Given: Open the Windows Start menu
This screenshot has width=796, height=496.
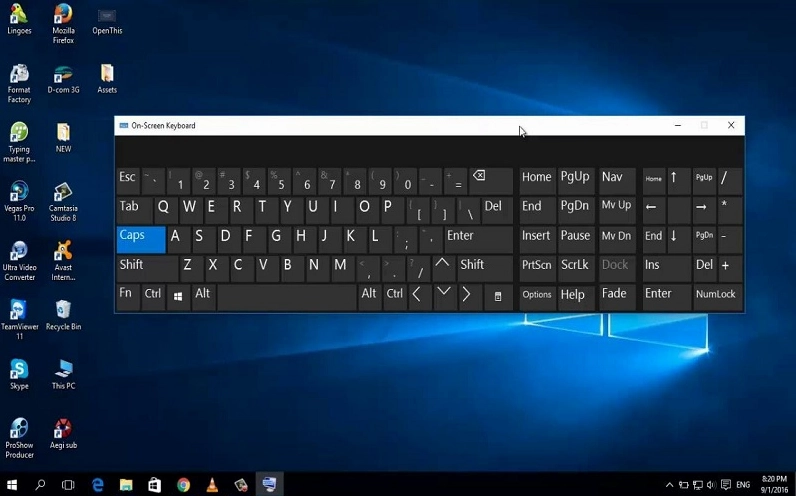Looking at the screenshot, I should pos(12,485).
